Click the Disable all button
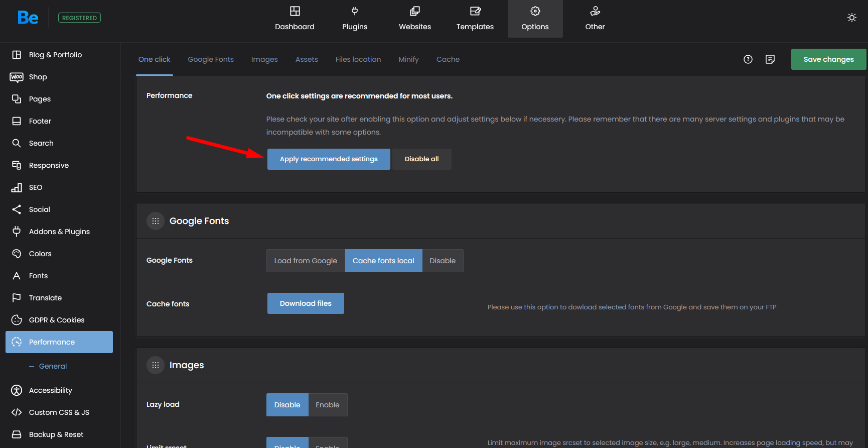Screen dimensions: 868x448 point(422,159)
